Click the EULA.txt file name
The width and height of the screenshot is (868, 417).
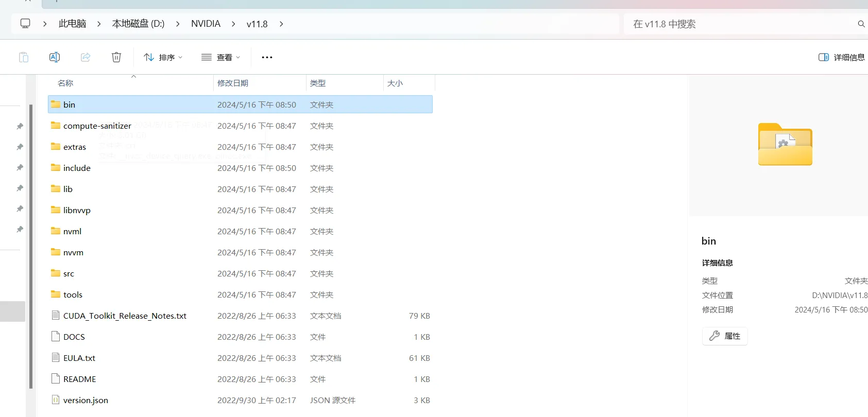79,358
